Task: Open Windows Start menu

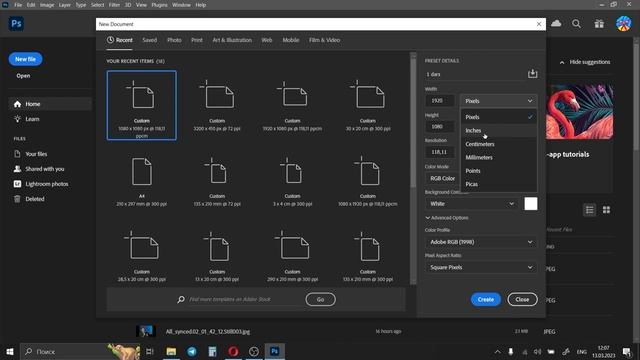Action: coord(10,351)
